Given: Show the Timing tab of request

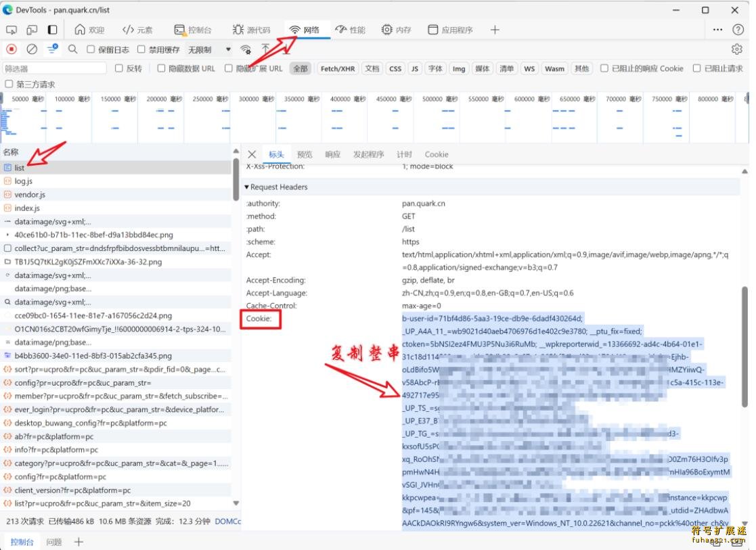Looking at the screenshot, I should pyautogui.click(x=404, y=154).
